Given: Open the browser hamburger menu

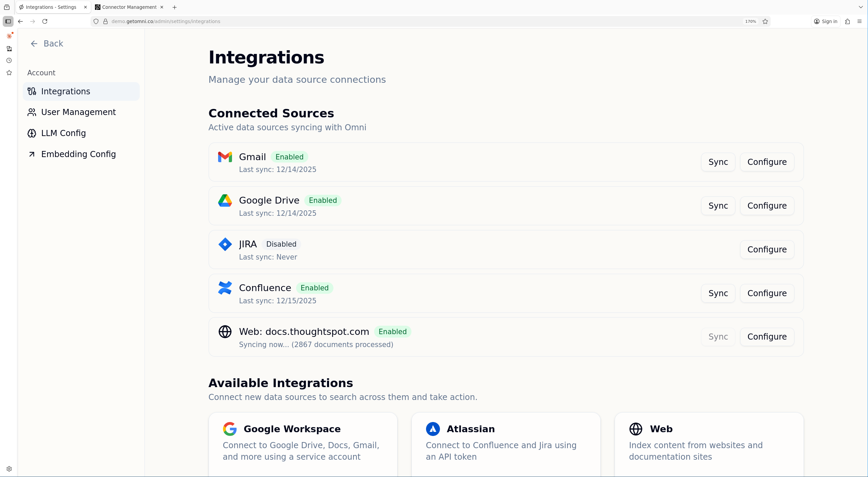Looking at the screenshot, I should [860, 21].
